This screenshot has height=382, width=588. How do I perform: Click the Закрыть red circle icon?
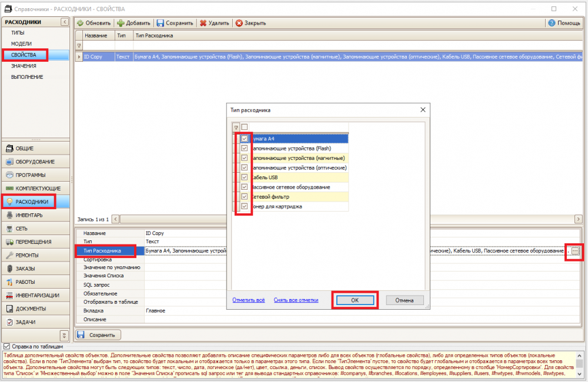pos(239,24)
